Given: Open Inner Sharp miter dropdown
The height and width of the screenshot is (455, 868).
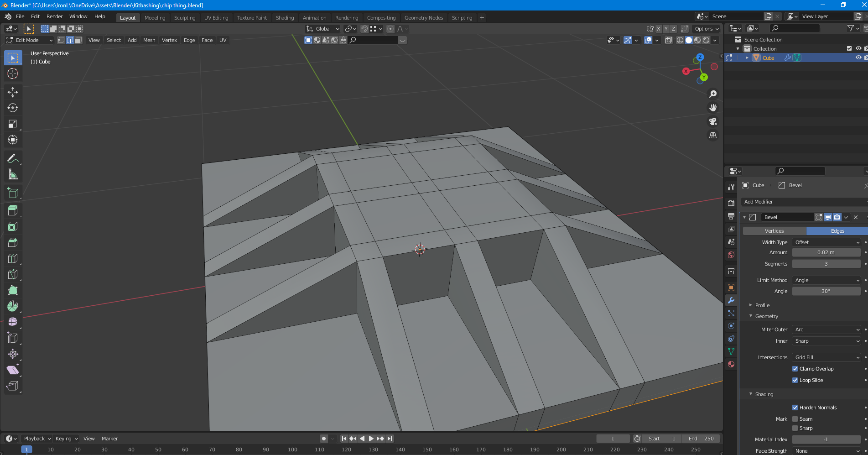Looking at the screenshot, I should coord(826,341).
